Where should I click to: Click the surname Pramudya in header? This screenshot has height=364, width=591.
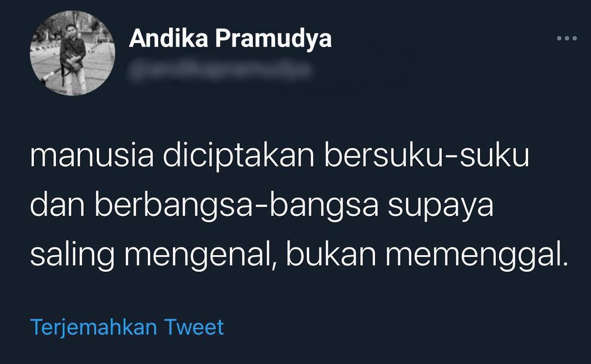point(274,39)
